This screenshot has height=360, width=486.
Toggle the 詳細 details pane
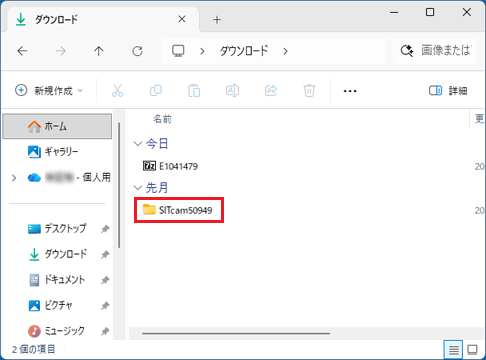point(448,90)
